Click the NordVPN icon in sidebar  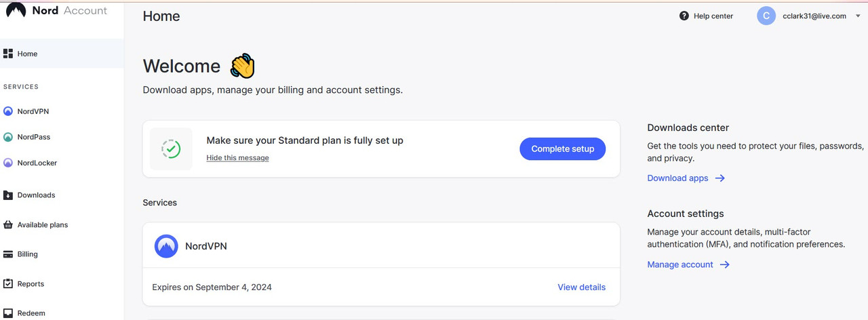click(8, 111)
